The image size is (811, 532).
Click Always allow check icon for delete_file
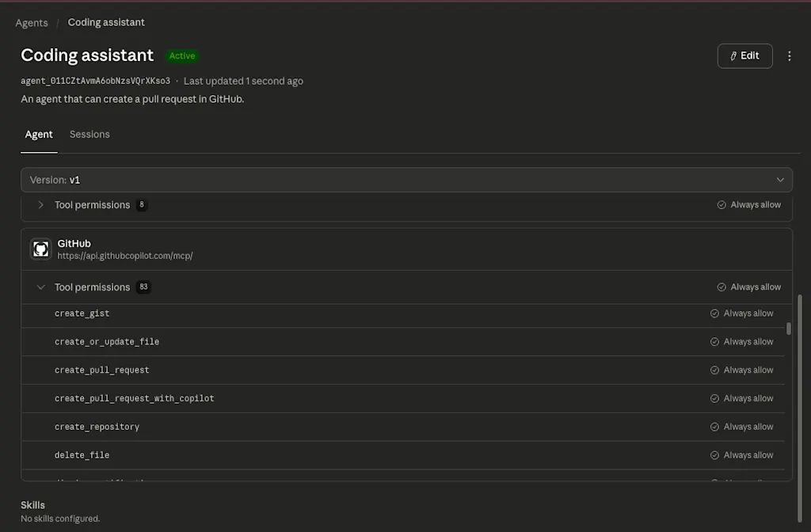tap(714, 455)
